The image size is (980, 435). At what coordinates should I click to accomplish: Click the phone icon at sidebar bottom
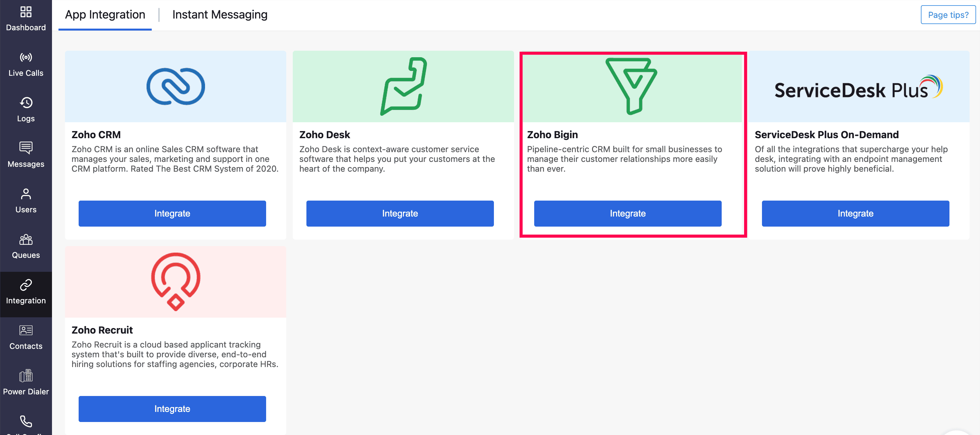click(26, 421)
